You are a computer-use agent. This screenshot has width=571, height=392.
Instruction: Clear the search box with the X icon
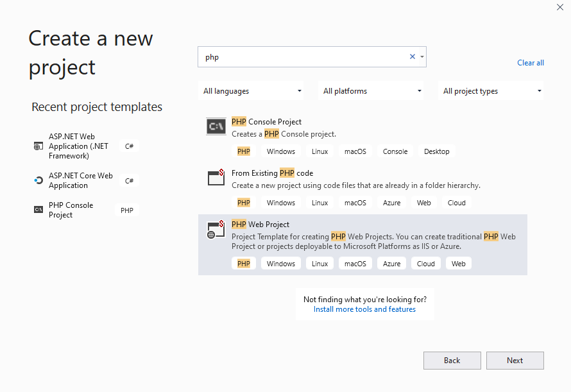pyautogui.click(x=413, y=56)
